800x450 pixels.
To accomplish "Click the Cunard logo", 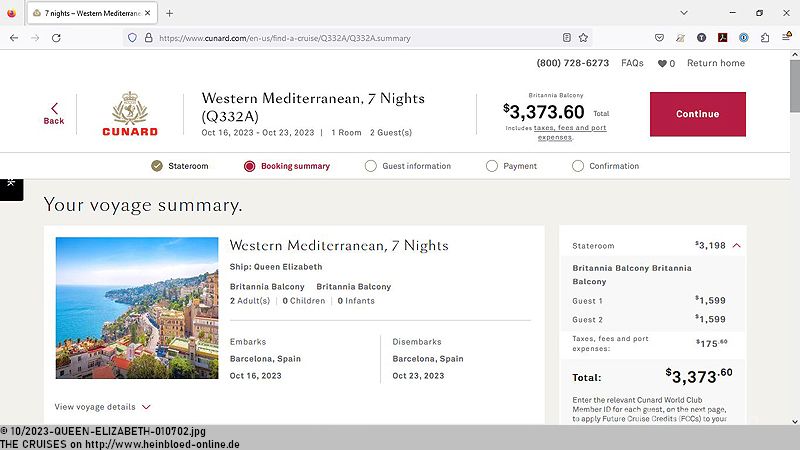I will (130, 114).
